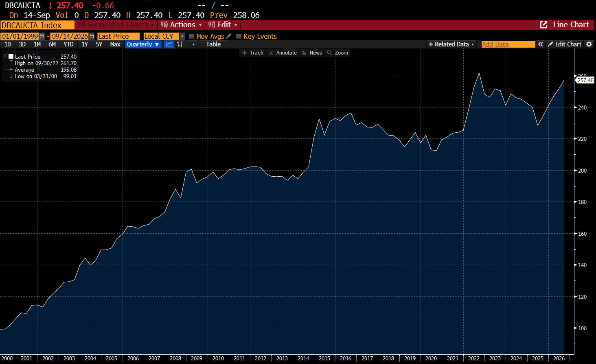Select the line chart type icon
The height and width of the screenshot is (364, 596).
(x=169, y=44)
